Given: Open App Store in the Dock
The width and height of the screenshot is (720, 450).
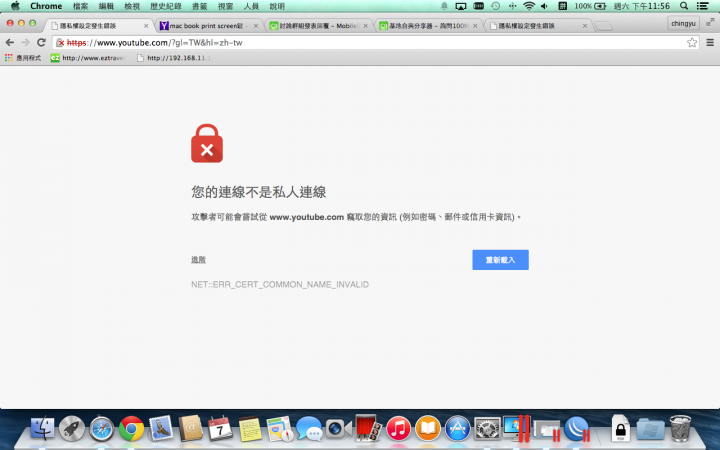Looking at the screenshot, I should (x=458, y=429).
